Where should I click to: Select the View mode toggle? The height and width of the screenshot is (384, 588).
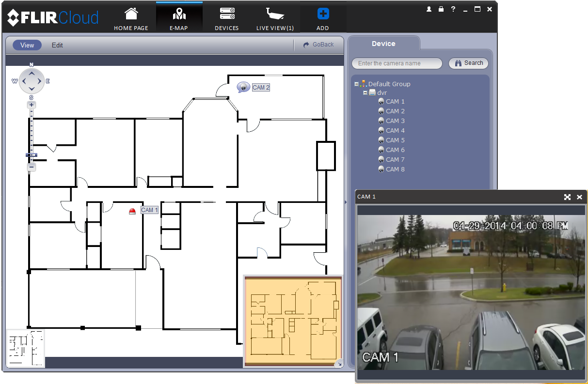(27, 45)
